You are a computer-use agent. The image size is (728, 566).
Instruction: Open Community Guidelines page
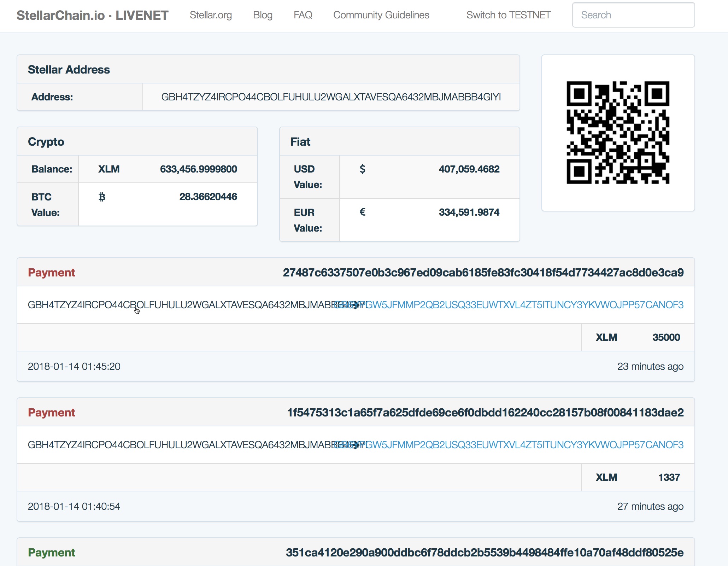coord(381,15)
